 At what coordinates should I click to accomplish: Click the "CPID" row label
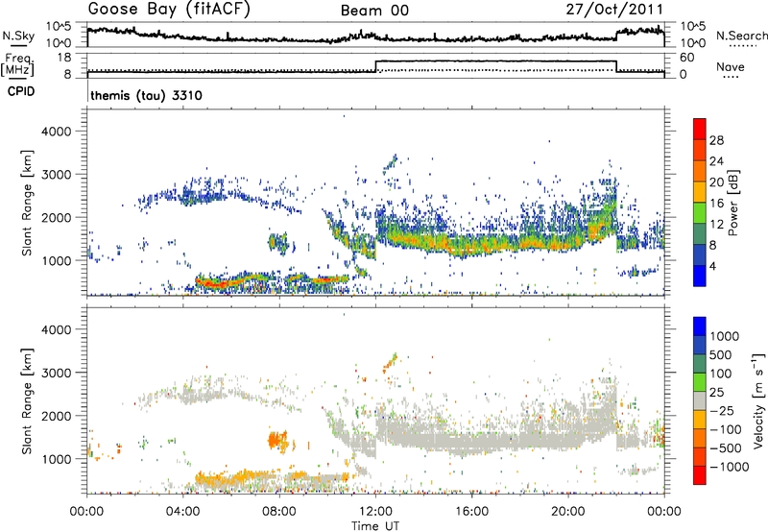tap(21, 91)
